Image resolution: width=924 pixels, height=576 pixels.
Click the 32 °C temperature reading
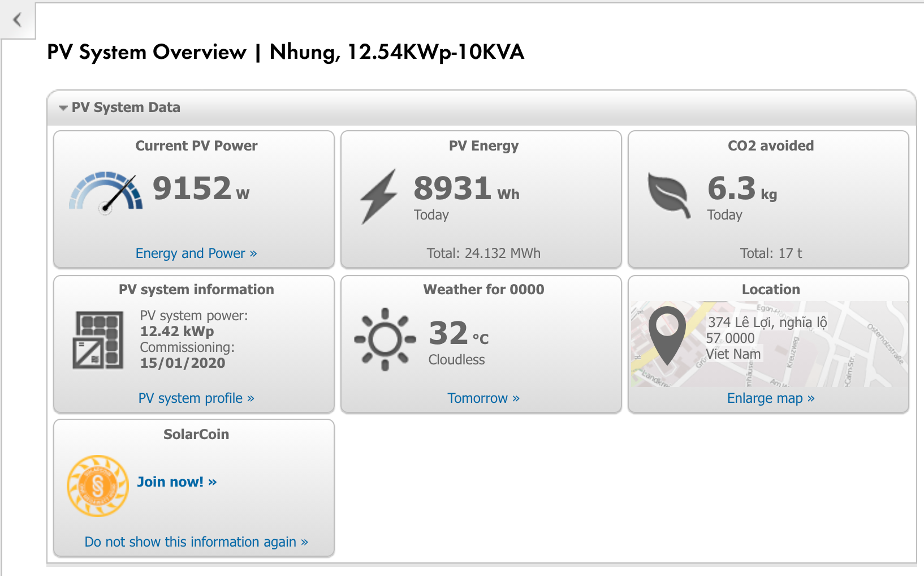(x=458, y=333)
